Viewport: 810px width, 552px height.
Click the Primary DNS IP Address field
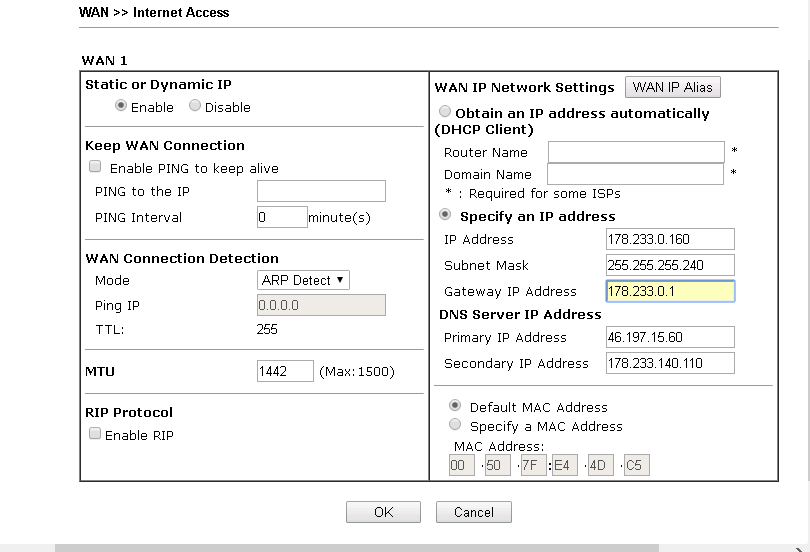tap(670, 337)
